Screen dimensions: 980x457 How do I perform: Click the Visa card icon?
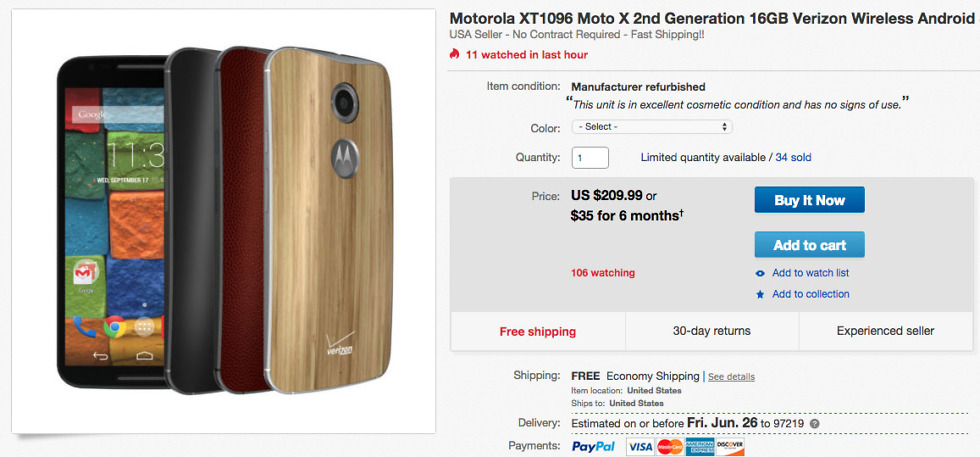tap(640, 447)
